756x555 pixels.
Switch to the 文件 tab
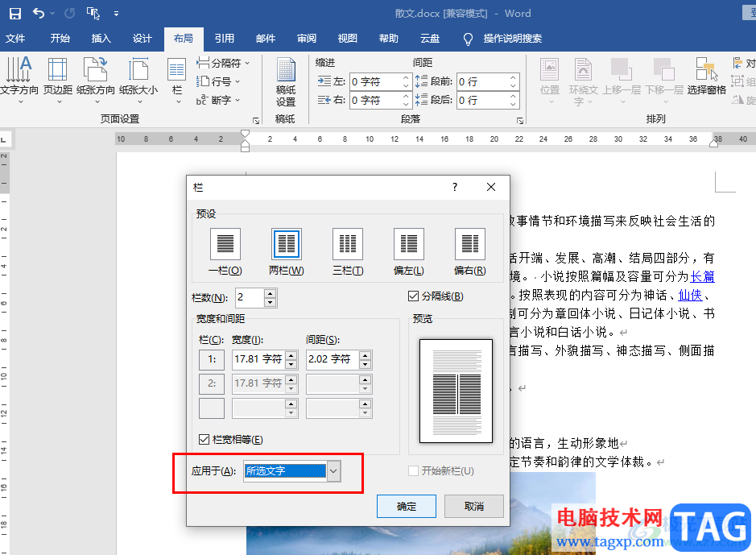pos(15,39)
